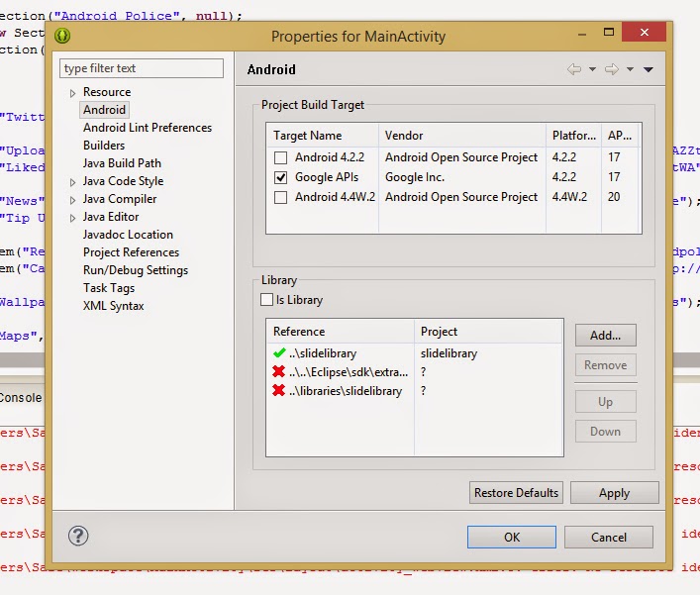Click red X icon for libraries\slidelibrary reference
Viewport: 700px width, 595px height.
tap(279, 391)
